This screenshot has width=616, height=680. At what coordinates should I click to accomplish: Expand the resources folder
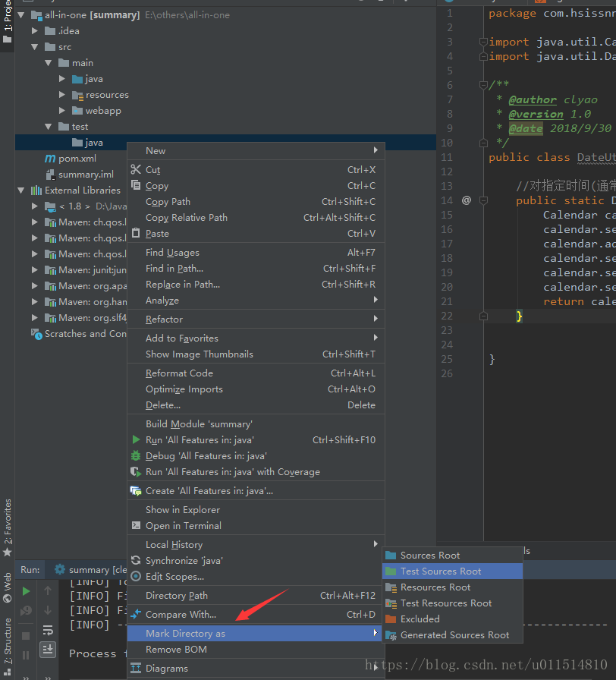pyautogui.click(x=61, y=95)
